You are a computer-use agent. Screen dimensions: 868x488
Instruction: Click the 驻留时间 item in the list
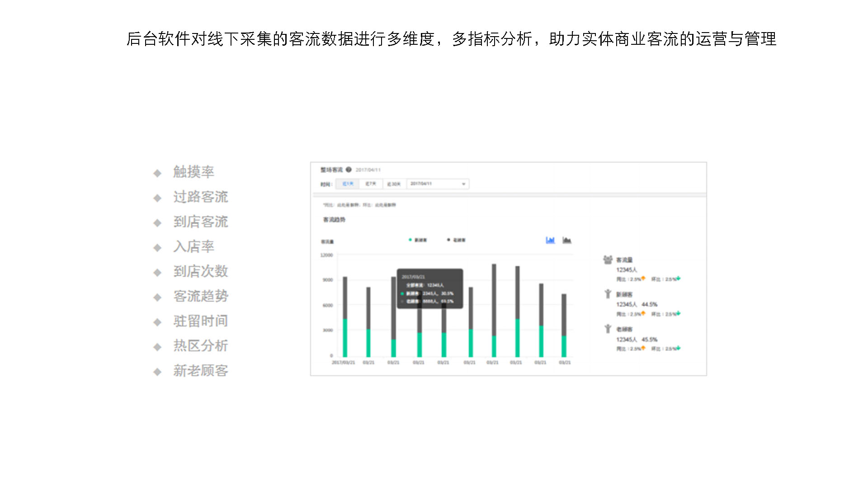200,321
